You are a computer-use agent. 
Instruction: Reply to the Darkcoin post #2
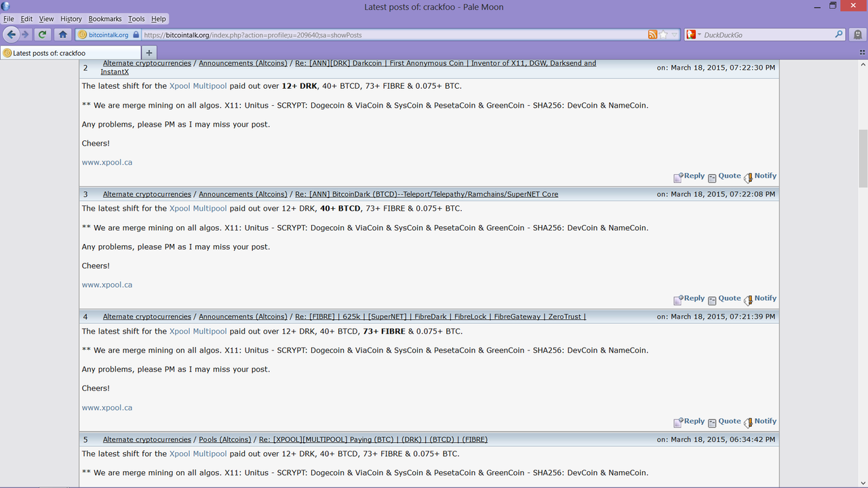click(689, 176)
